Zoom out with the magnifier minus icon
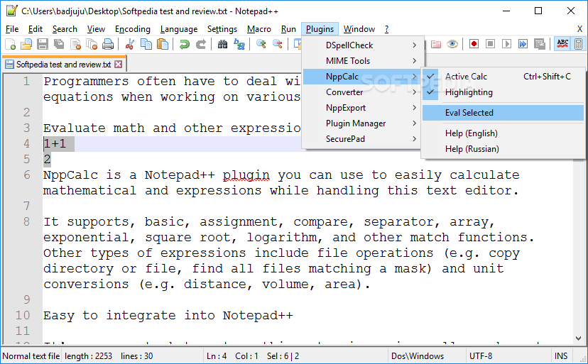Image resolution: width=588 pixels, height=364 pixels. coord(278,44)
